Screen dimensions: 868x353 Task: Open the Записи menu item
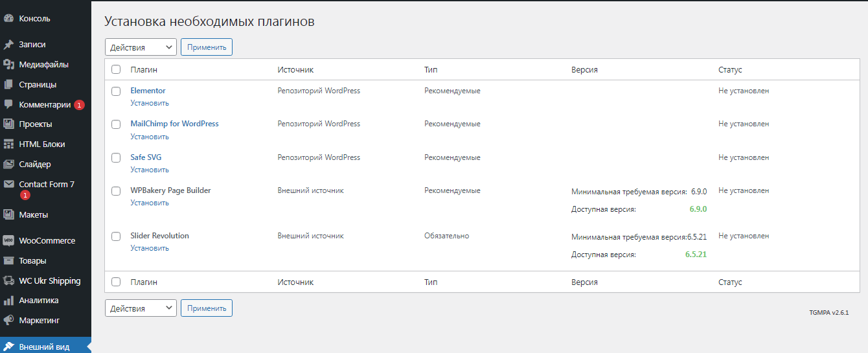click(x=32, y=45)
